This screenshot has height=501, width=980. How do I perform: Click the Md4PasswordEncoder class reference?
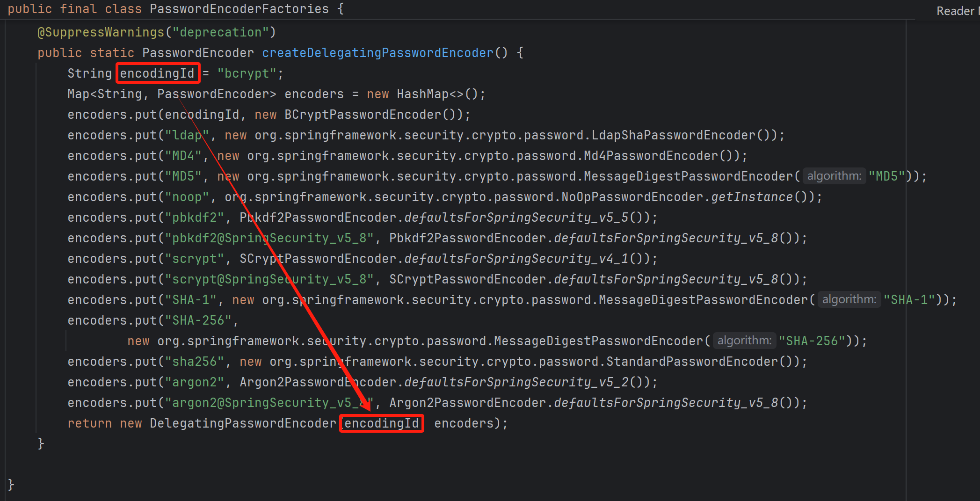click(x=651, y=156)
